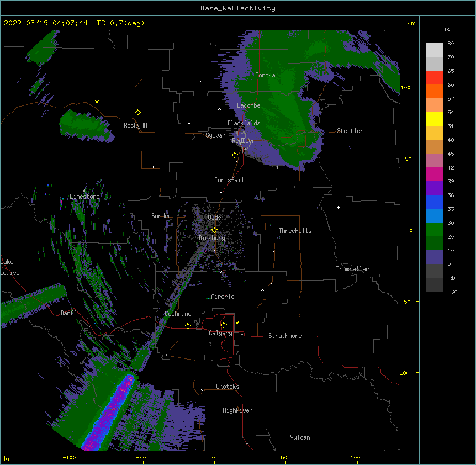Viewport: 476px width, 465px height.
Task: Click the Airdrie city label
Action: [223, 297]
